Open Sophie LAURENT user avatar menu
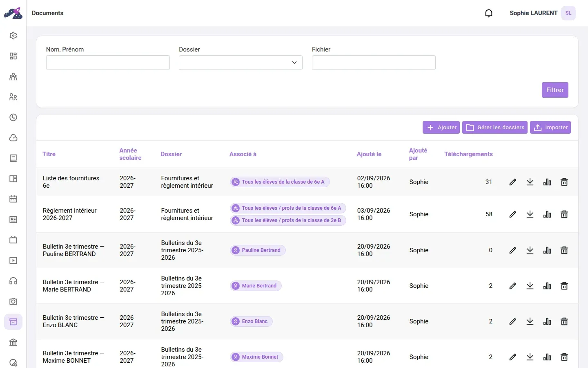Image resolution: width=588 pixels, height=368 pixels. pos(568,13)
